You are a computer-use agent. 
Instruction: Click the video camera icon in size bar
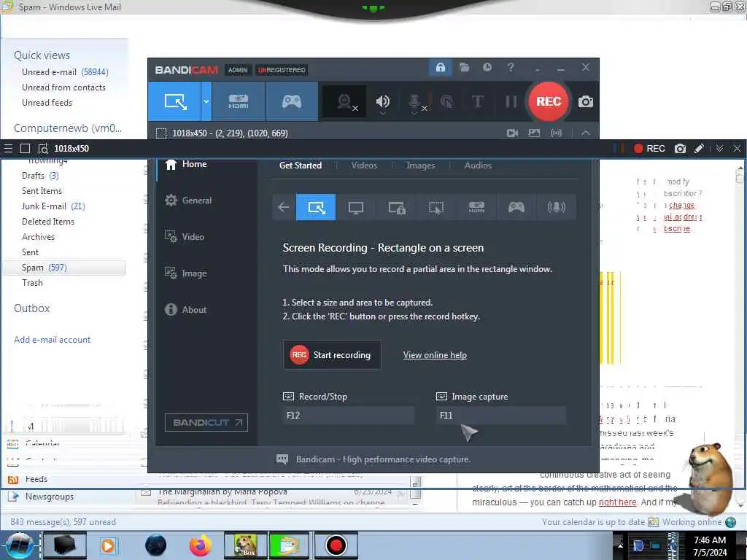pos(513,133)
